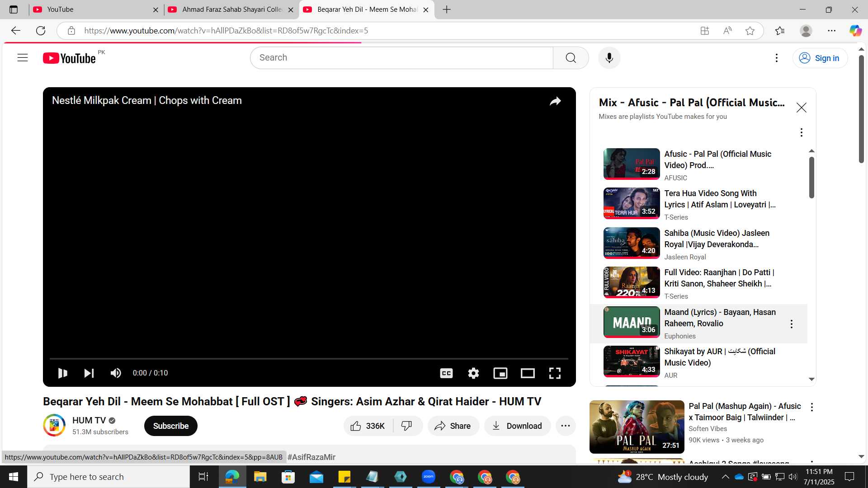Play Afusic - Pal Pal from the mix
The height and width of the screenshot is (488, 868).
pyautogui.click(x=698, y=164)
